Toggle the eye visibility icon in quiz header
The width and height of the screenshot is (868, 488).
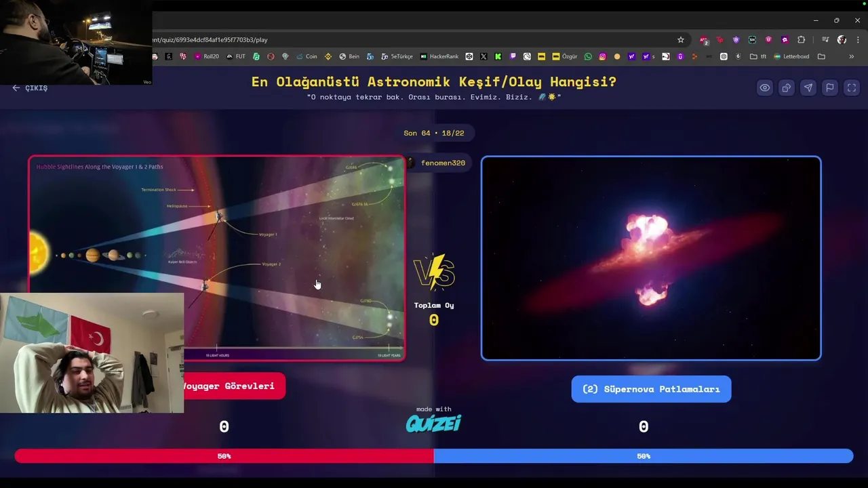[x=764, y=87]
